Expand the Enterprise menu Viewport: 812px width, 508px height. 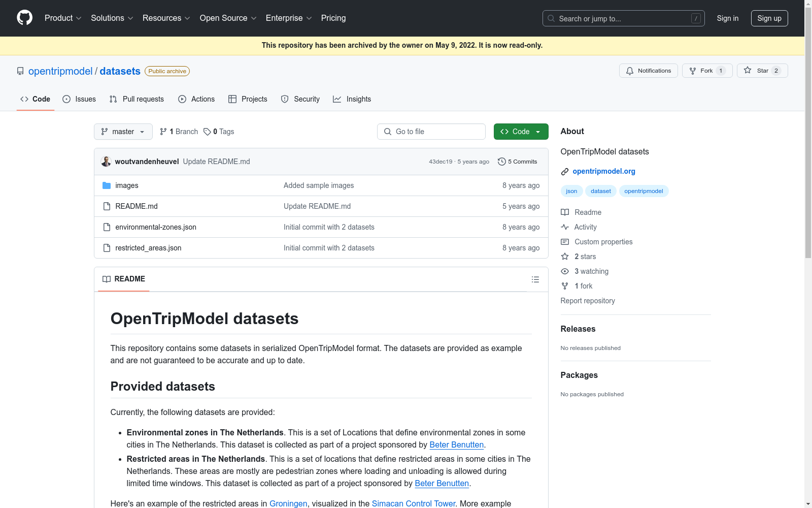coord(289,18)
